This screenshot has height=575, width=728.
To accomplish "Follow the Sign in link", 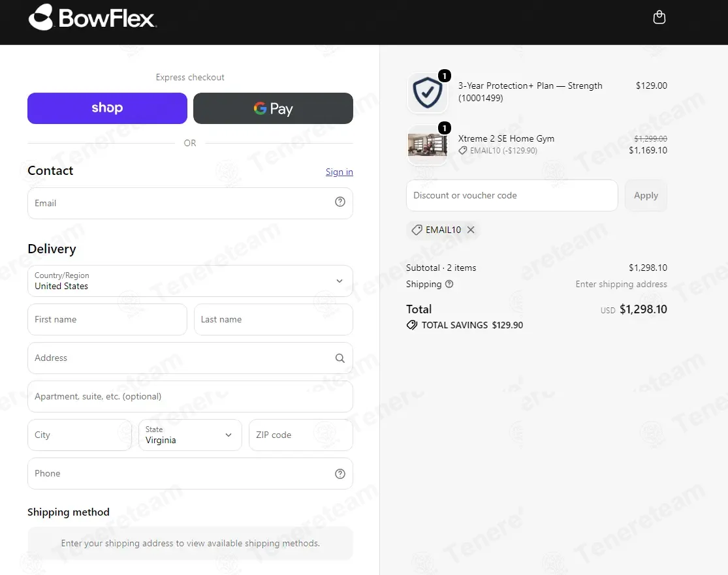I will (x=340, y=172).
